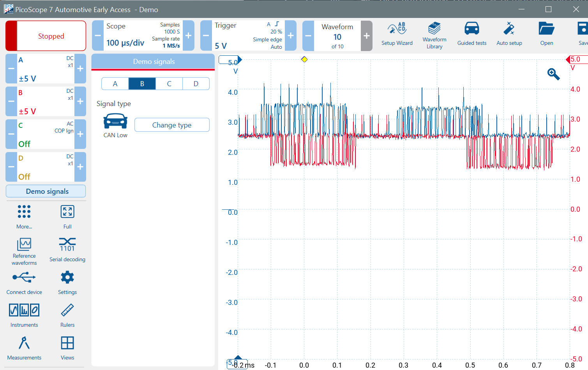Click the CAN Low car icon

(x=115, y=121)
